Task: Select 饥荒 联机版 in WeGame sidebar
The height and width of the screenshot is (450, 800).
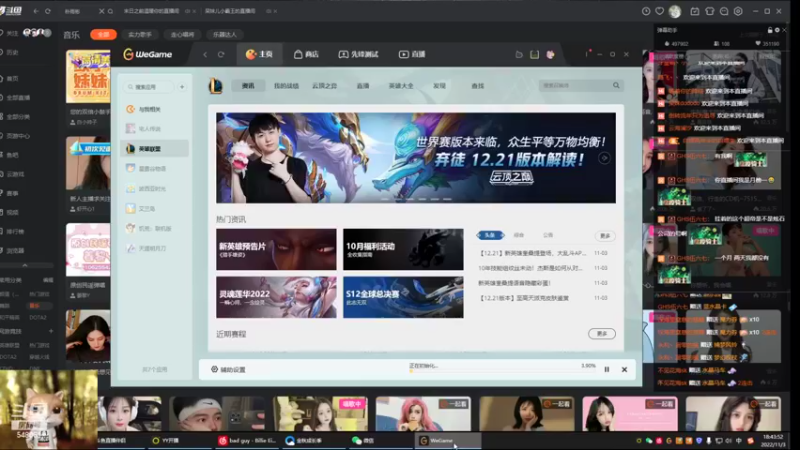Action: (x=155, y=229)
